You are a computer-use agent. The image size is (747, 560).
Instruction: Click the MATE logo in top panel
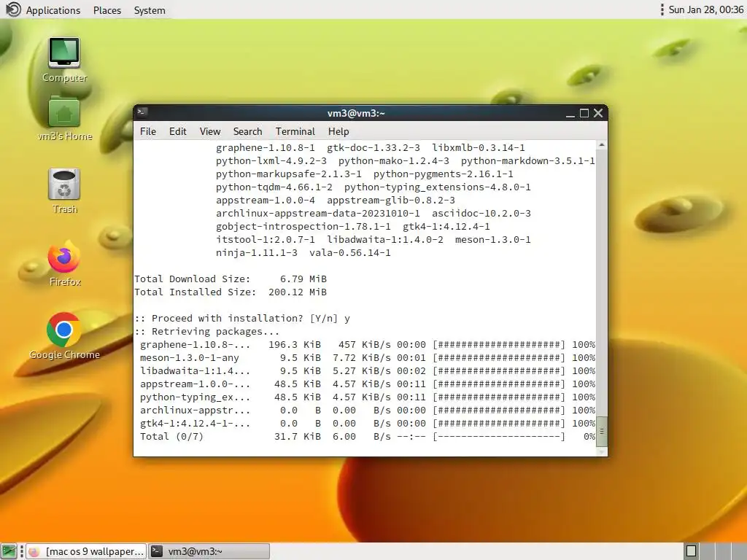click(13, 9)
